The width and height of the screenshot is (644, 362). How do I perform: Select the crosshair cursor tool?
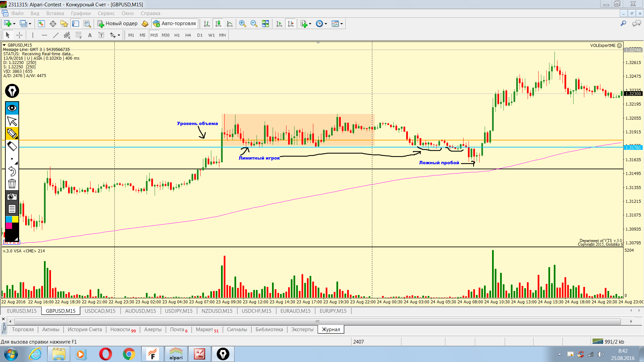pos(19,35)
